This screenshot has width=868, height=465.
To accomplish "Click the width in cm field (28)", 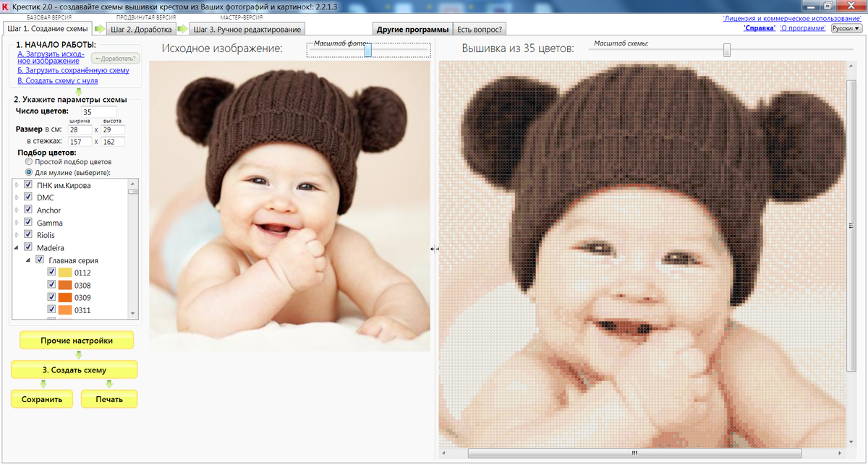I will coord(80,129).
